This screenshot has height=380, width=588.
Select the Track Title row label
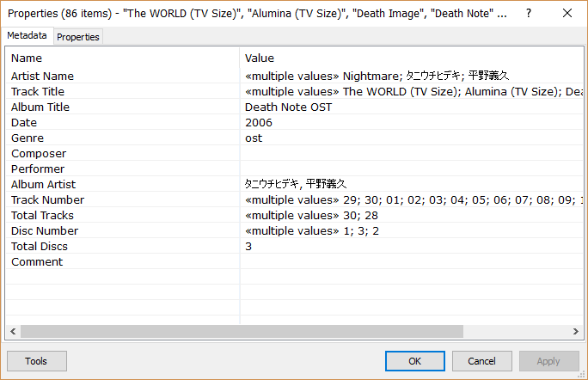click(38, 91)
